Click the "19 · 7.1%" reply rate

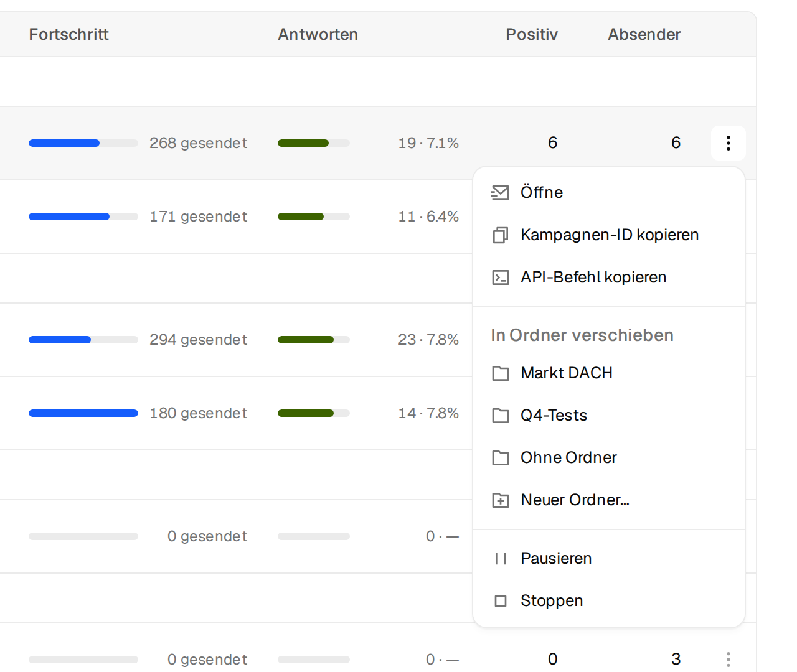click(x=428, y=143)
